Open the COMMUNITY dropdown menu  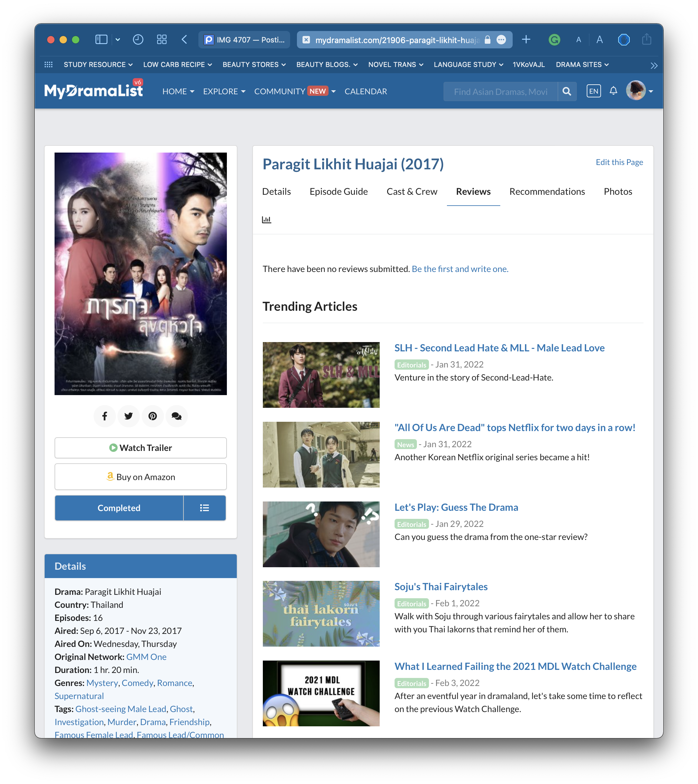(x=295, y=91)
